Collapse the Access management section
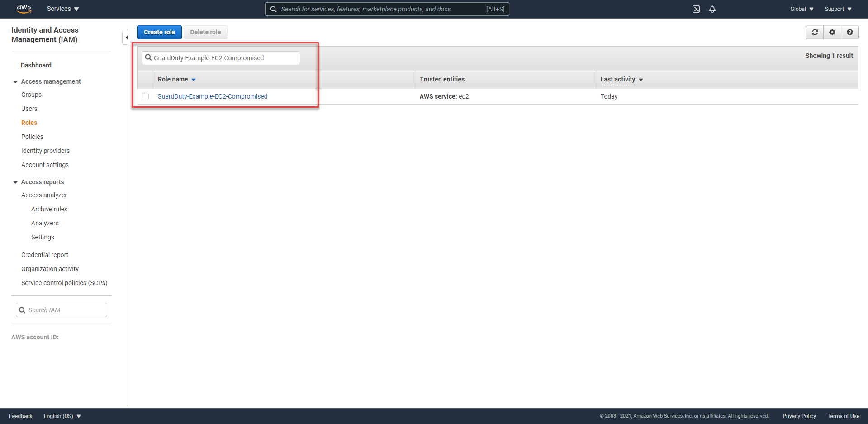The height and width of the screenshot is (424, 868). 15,82
